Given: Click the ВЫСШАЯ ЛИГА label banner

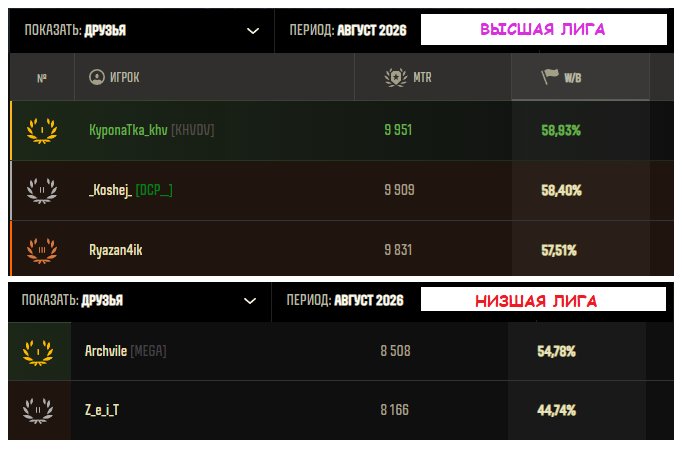Looking at the screenshot, I should point(544,30).
